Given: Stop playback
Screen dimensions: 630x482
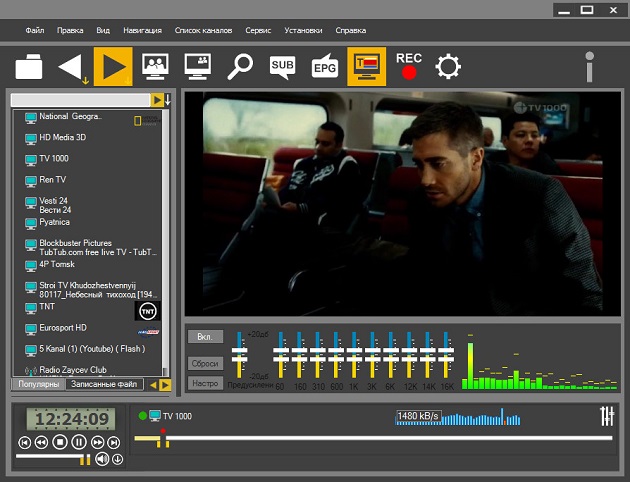Looking at the screenshot, I should 60,442.
